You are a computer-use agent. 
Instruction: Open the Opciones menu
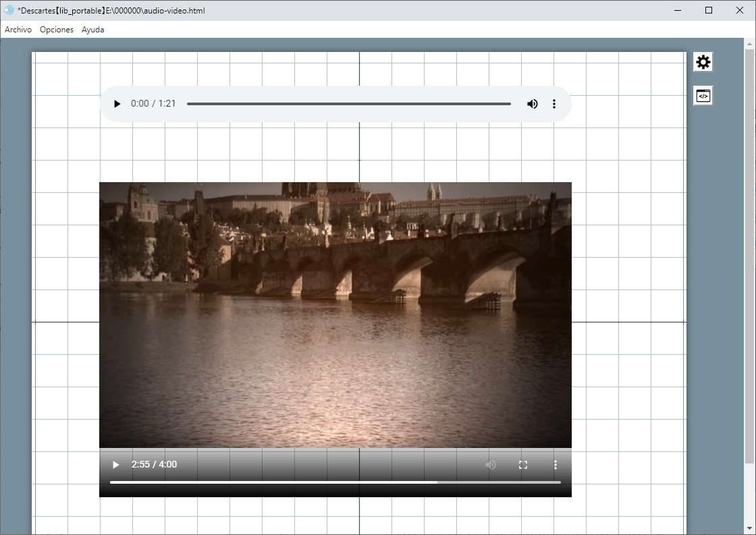coord(57,30)
